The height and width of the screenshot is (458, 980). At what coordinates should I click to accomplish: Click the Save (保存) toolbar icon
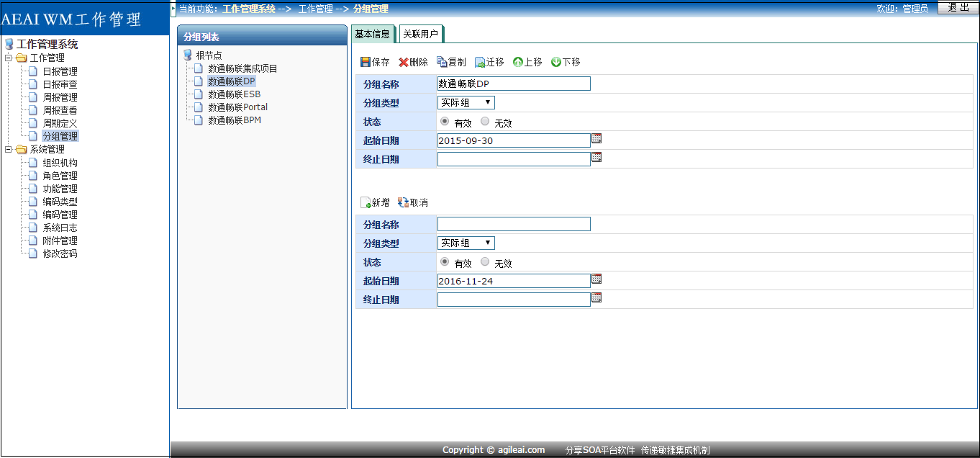pos(366,63)
